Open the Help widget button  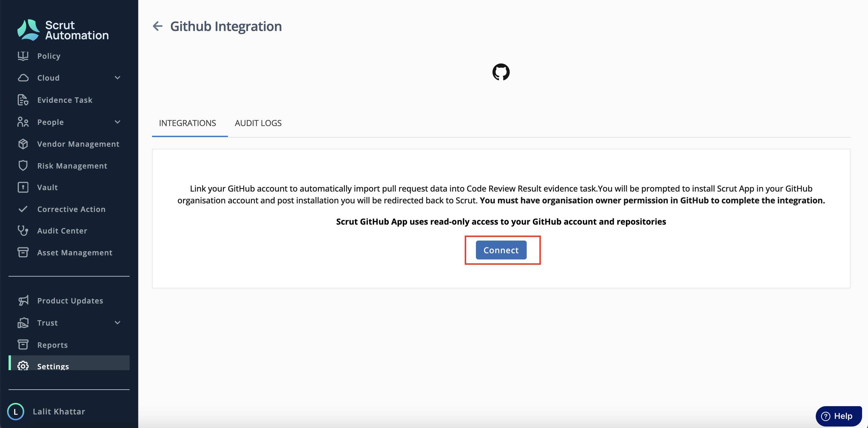pos(839,416)
